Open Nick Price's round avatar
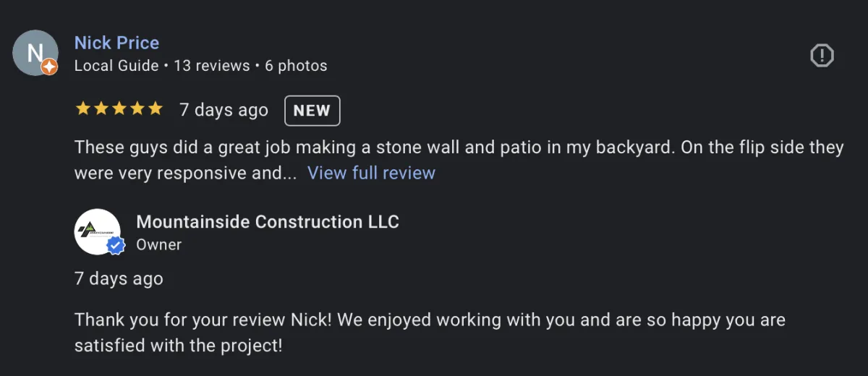 coord(35,53)
